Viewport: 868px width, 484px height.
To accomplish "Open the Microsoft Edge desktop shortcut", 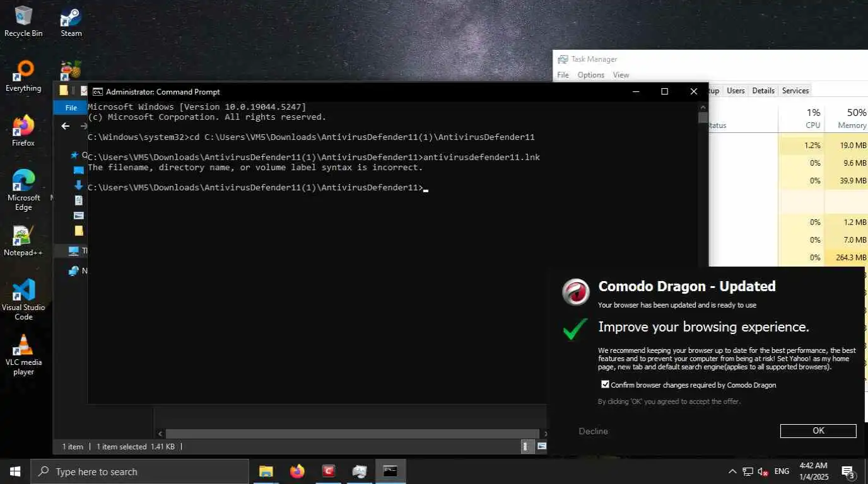I will point(23,189).
